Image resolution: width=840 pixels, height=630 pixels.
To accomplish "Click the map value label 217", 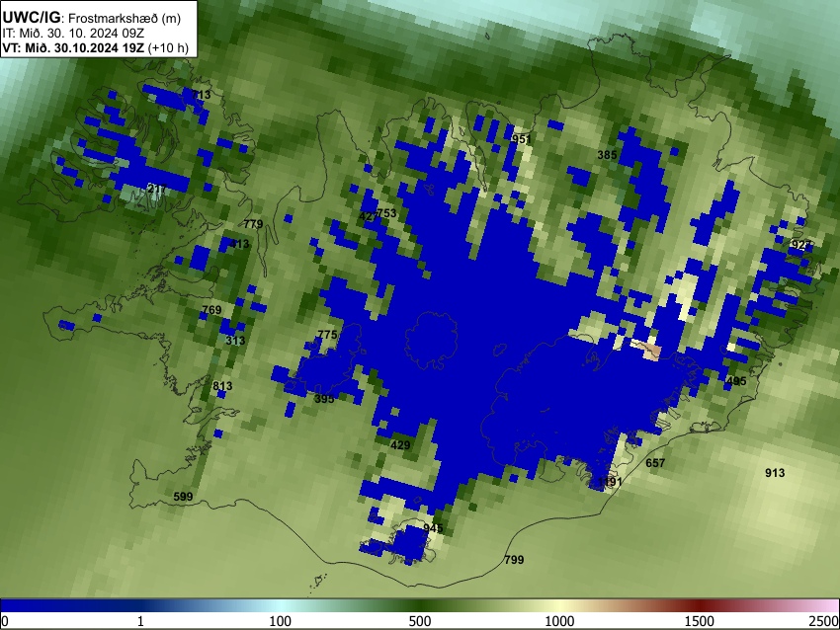I will 157,189.
